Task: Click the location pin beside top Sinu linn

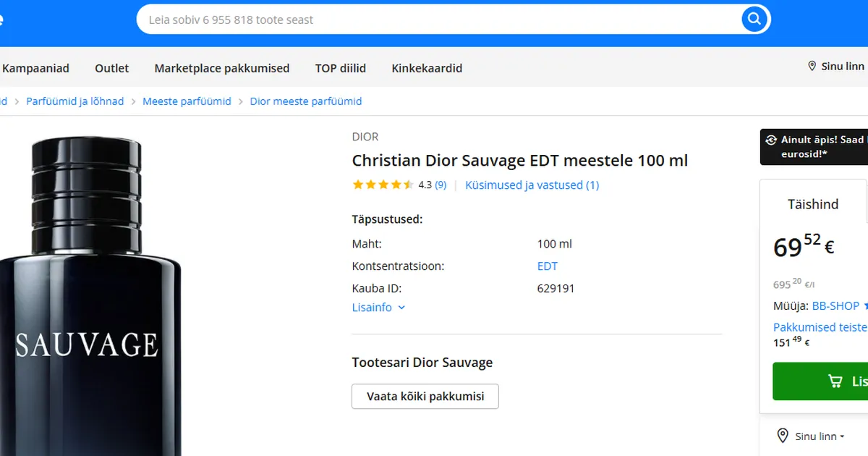Action: [812, 66]
